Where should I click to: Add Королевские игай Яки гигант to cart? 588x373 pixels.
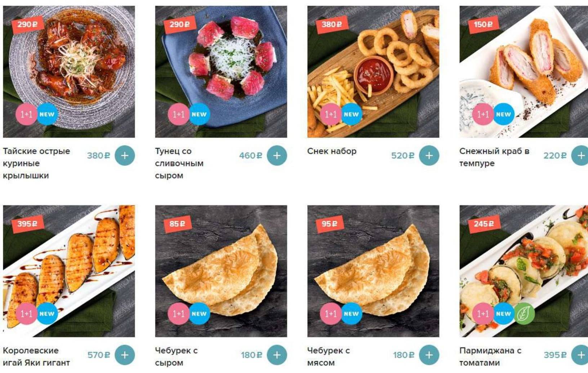click(125, 355)
